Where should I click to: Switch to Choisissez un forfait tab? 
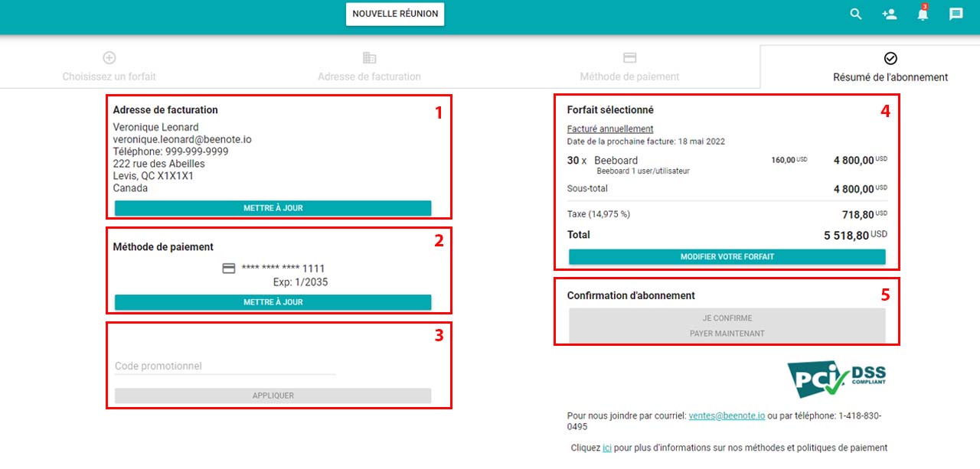pos(109,67)
